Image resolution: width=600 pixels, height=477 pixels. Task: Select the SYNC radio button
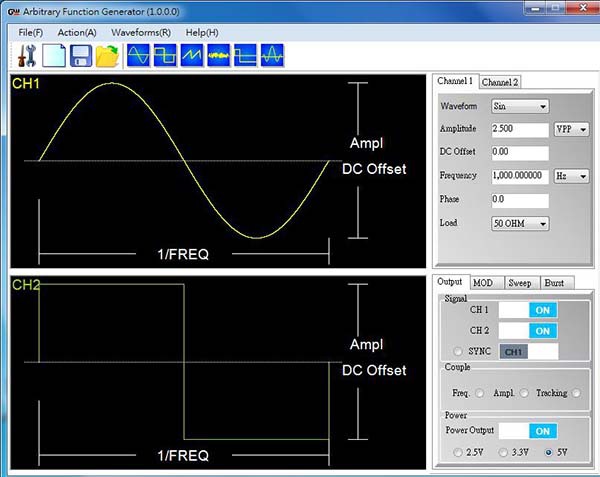coord(458,351)
